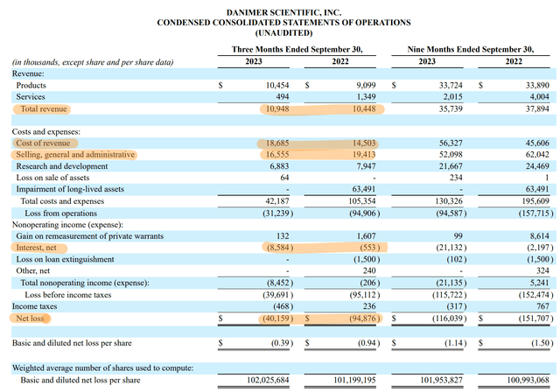Click the '(UNAUDITED)' heading text
Image resolution: width=560 pixels, height=392 pixels.
283,33
